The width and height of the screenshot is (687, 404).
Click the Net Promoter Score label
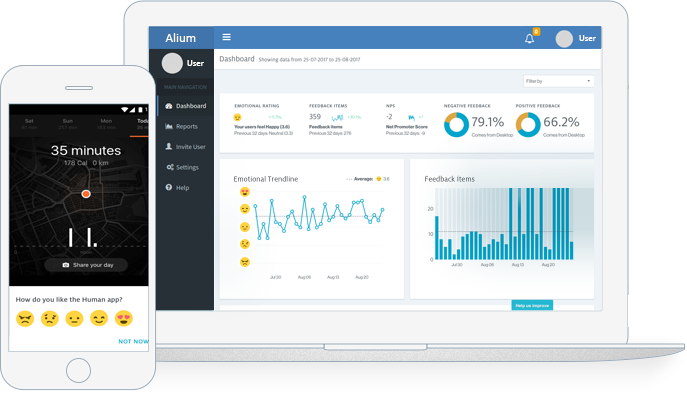click(407, 127)
